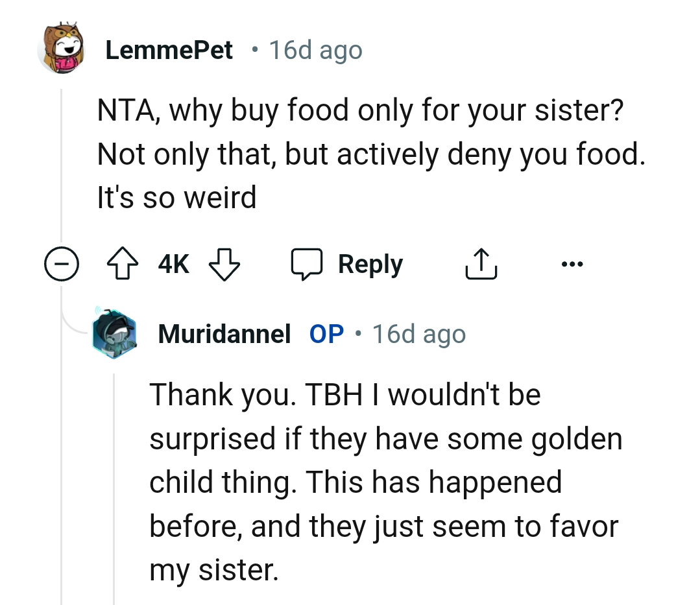The image size is (700, 605).
Task: Click the Reply text button
Action: [370, 263]
